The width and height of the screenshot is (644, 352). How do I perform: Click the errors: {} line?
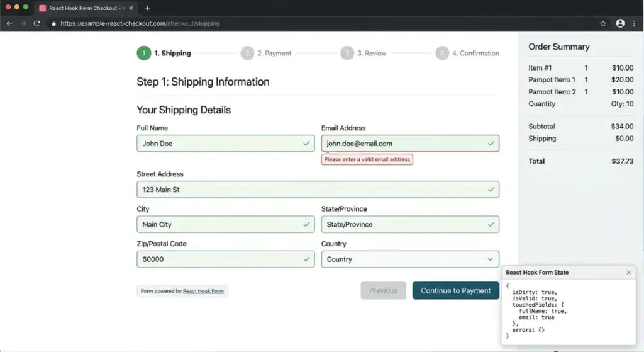point(528,330)
